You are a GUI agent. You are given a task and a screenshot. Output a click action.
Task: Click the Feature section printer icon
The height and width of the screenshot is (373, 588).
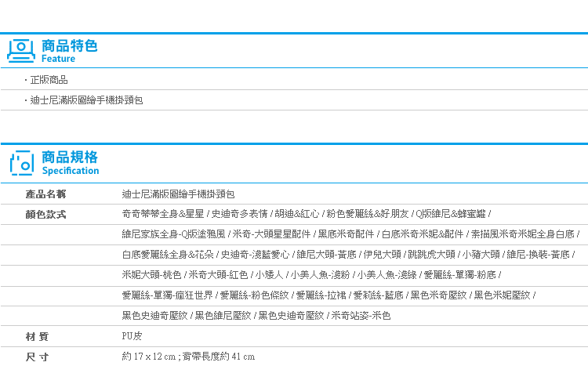tap(21, 51)
